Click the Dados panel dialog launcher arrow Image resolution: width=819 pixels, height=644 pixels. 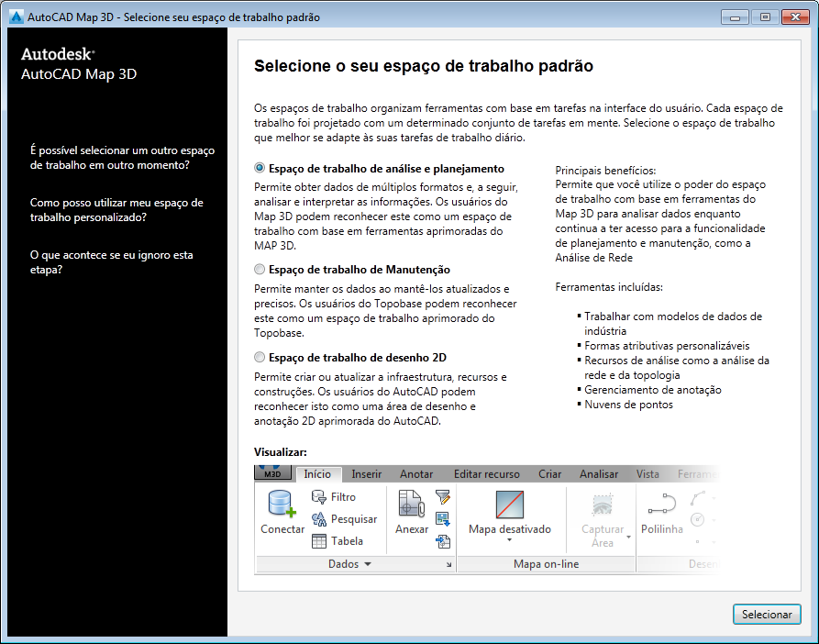click(x=448, y=564)
